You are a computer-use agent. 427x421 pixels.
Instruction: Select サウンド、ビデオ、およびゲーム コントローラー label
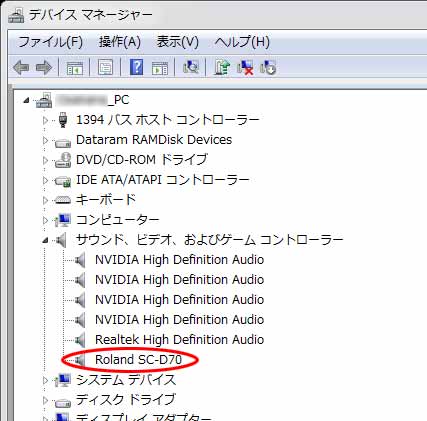[210, 240]
